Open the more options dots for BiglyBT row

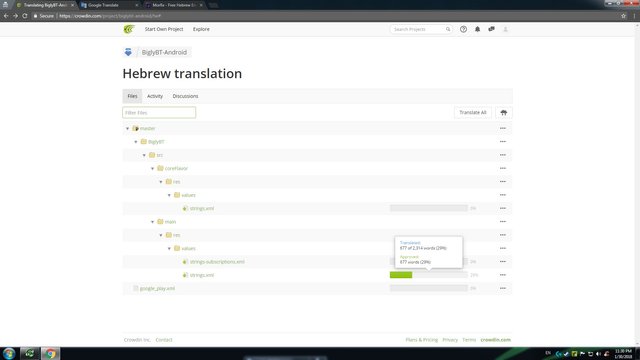coord(503,142)
